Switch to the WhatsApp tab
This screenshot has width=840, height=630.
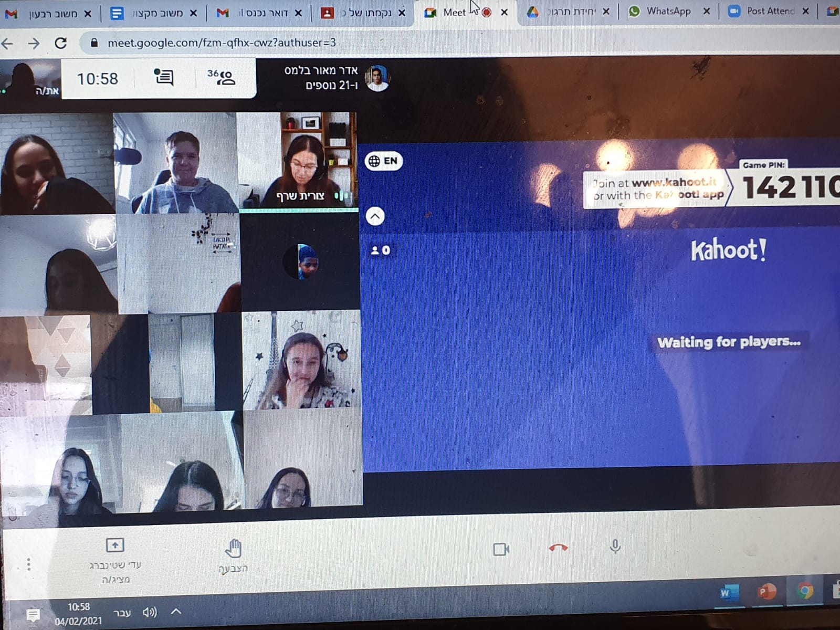point(668,11)
